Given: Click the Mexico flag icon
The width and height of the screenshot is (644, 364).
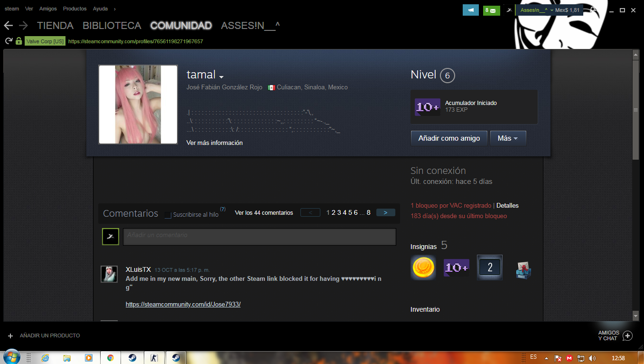Looking at the screenshot, I should [x=271, y=87].
